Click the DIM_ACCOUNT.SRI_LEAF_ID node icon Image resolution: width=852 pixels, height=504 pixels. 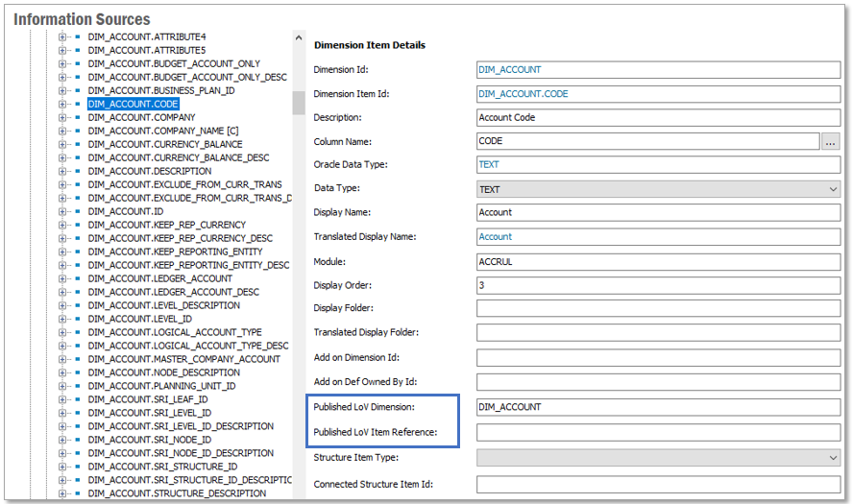click(x=77, y=399)
